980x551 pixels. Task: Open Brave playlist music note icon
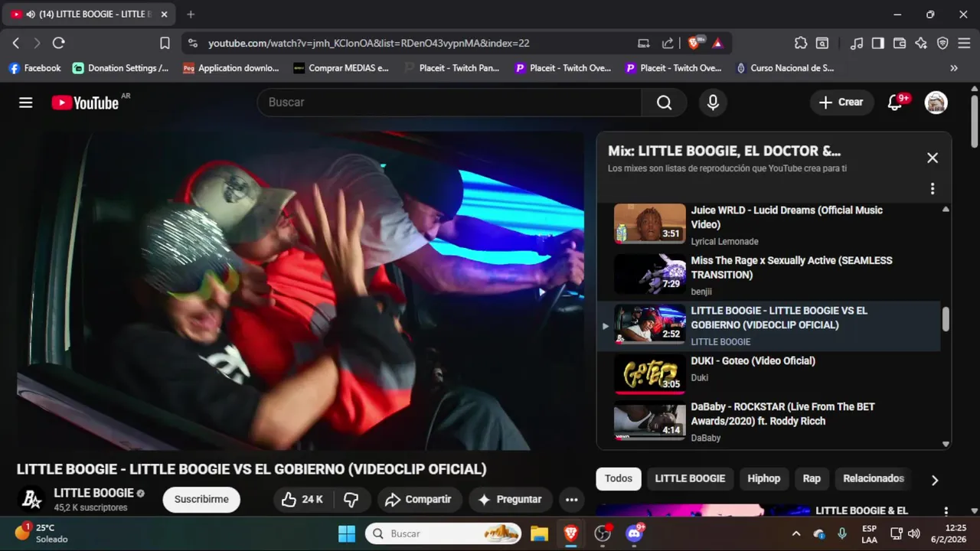point(857,44)
